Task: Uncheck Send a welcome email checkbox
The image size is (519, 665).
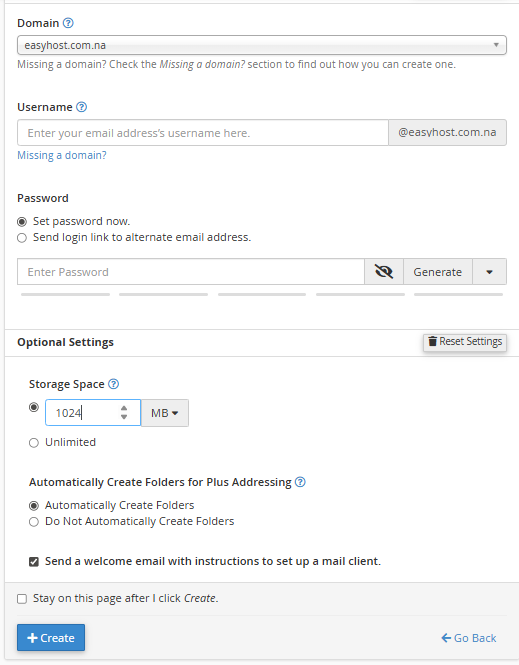Action: point(33,562)
